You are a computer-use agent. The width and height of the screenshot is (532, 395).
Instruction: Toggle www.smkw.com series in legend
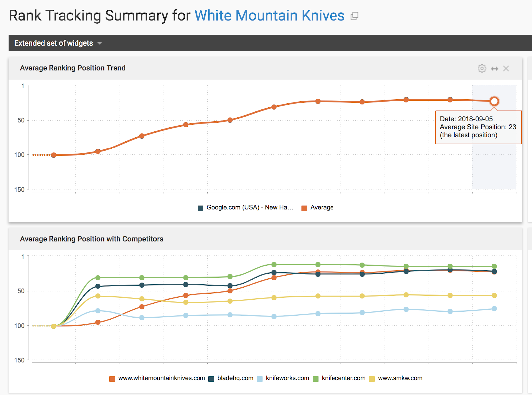click(x=400, y=378)
